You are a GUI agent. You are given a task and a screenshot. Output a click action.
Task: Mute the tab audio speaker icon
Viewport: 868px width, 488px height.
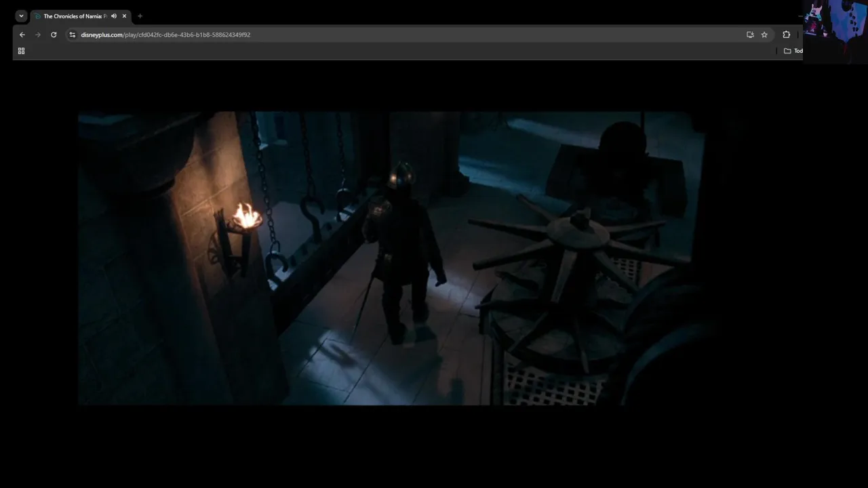[114, 16]
